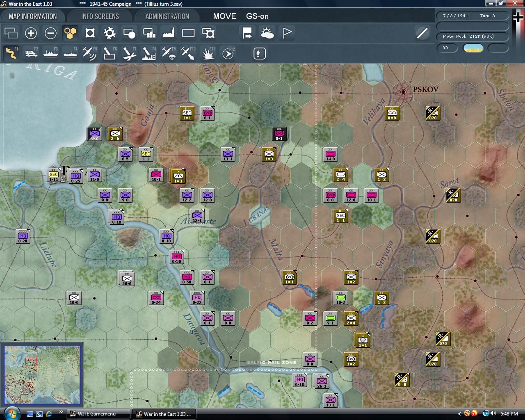
Task: Click the plain rectangle icon in map toolbar
Action: point(188,33)
